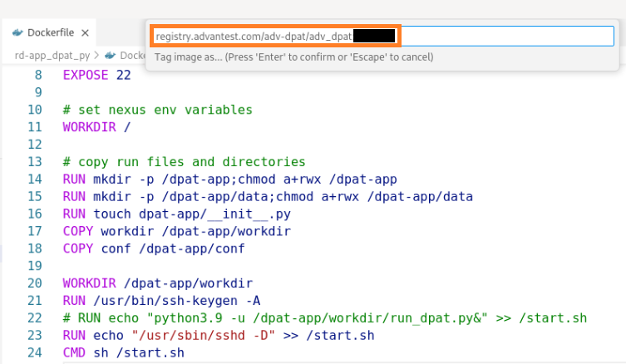Close the Dockerfile editor tab
Viewport: 626px width, 364px height.
pos(86,33)
